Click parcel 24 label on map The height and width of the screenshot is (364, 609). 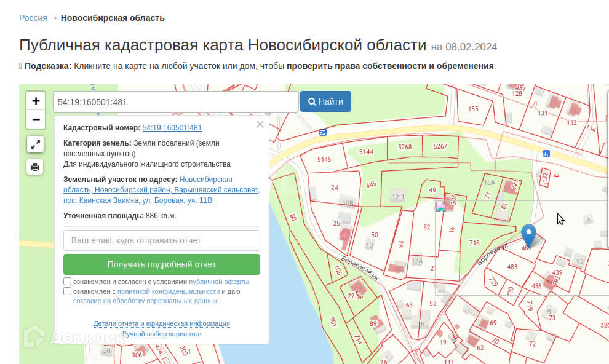pos(335,188)
